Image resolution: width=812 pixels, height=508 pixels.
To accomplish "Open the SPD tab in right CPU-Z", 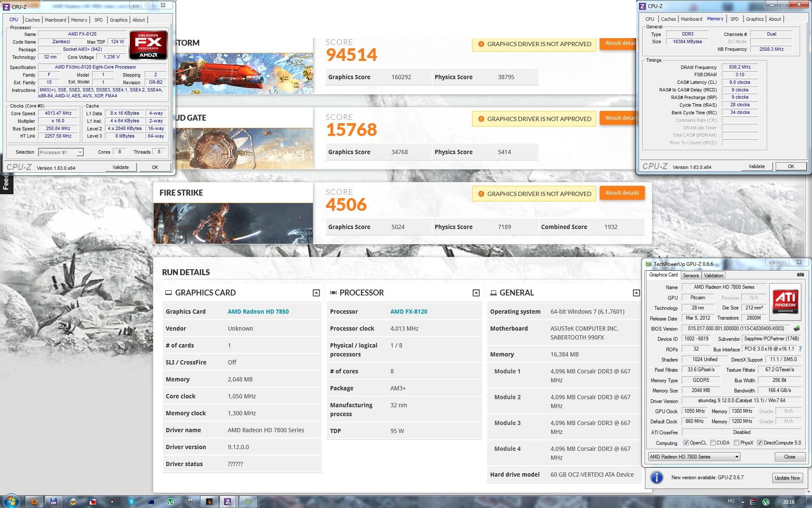I will (x=734, y=19).
